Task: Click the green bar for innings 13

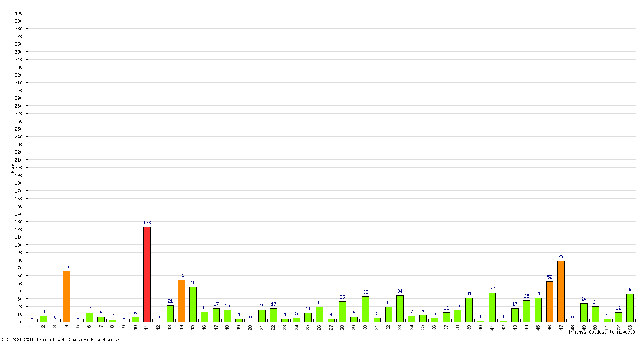Action: coord(170,313)
